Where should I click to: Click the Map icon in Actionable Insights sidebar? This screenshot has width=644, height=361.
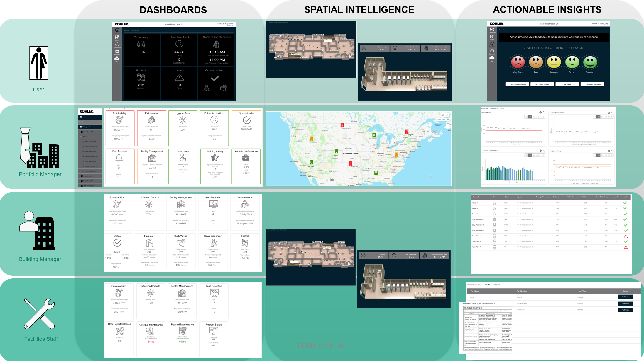(x=492, y=58)
